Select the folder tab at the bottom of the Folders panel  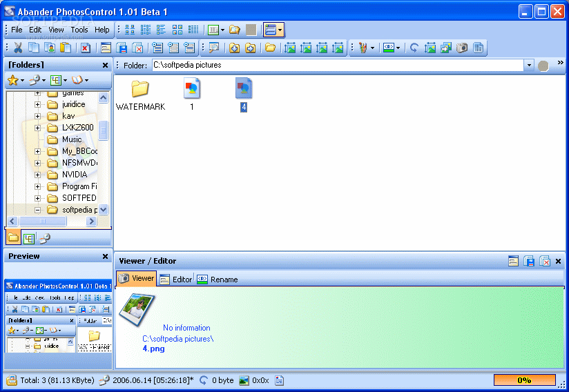coord(13,238)
